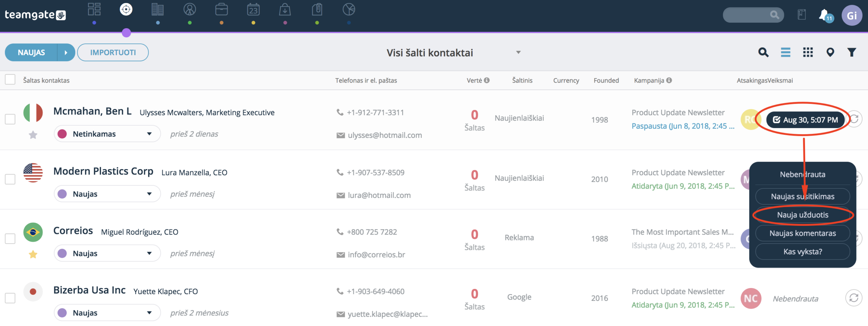Expand the Visi šalti kontaktai view dropdown
The image size is (868, 326).
518,52
